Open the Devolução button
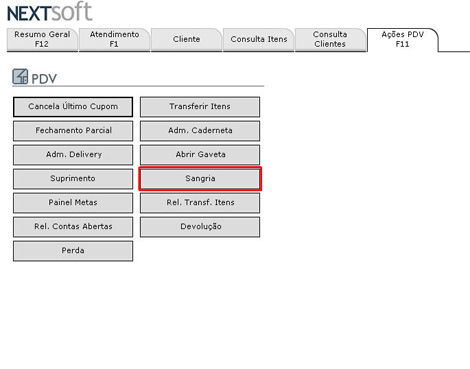This screenshot has width=470, height=369. pyautogui.click(x=200, y=227)
